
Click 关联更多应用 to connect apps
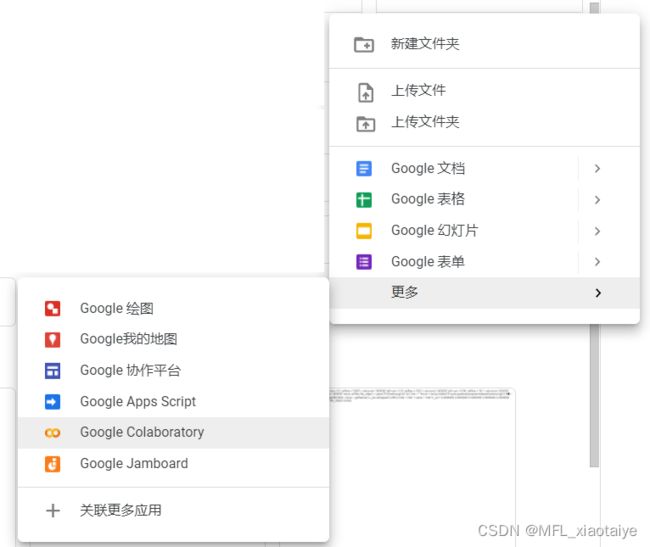tap(174, 511)
